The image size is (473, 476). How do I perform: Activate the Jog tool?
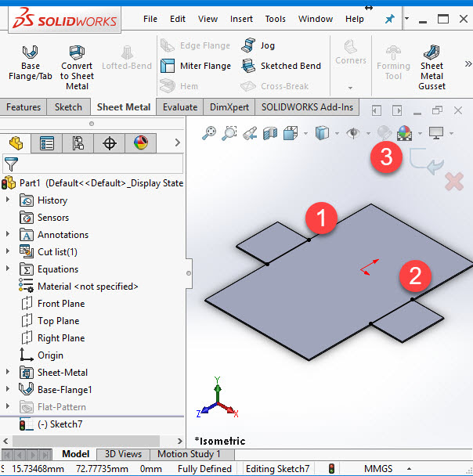pyautogui.click(x=258, y=45)
